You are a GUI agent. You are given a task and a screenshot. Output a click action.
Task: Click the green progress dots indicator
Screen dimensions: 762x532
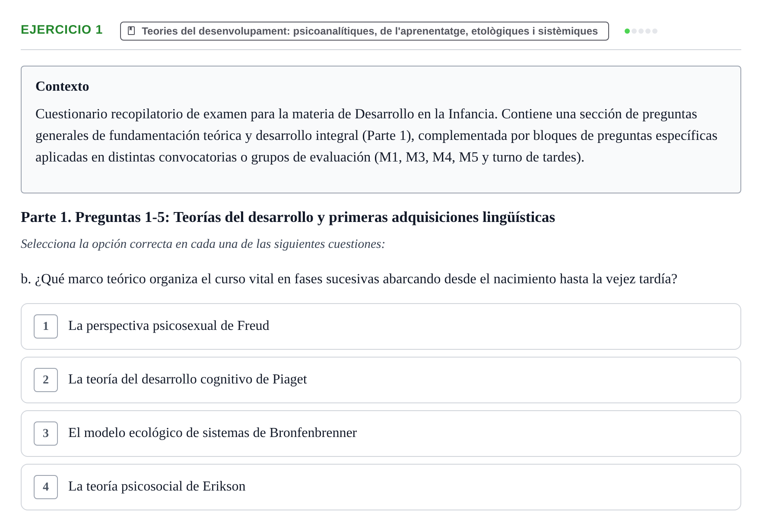[641, 31]
